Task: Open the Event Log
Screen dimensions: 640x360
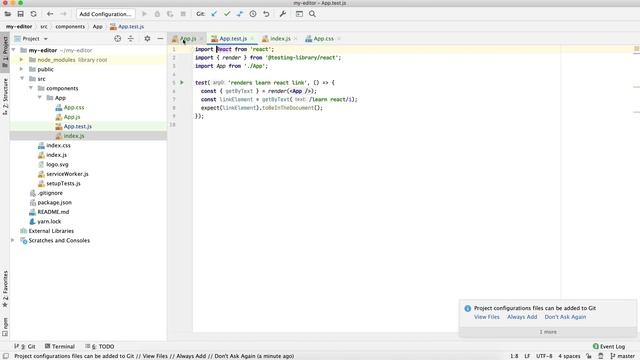Action: pos(609,346)
